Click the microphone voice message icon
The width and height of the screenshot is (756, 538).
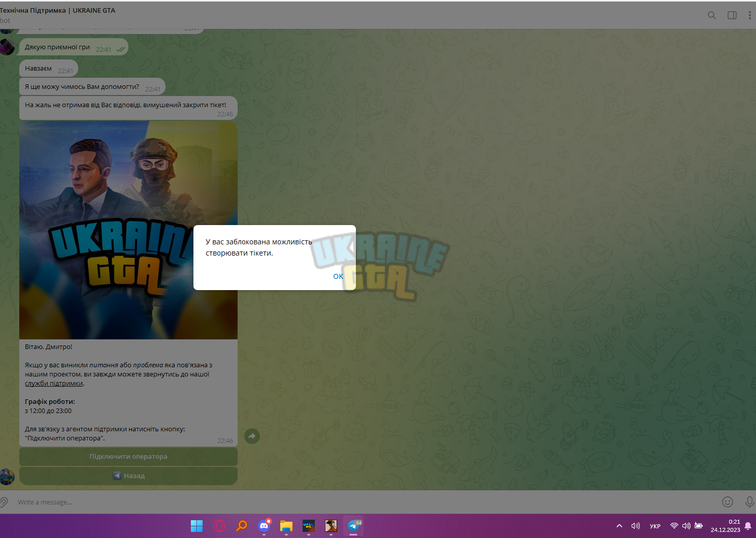749,502
